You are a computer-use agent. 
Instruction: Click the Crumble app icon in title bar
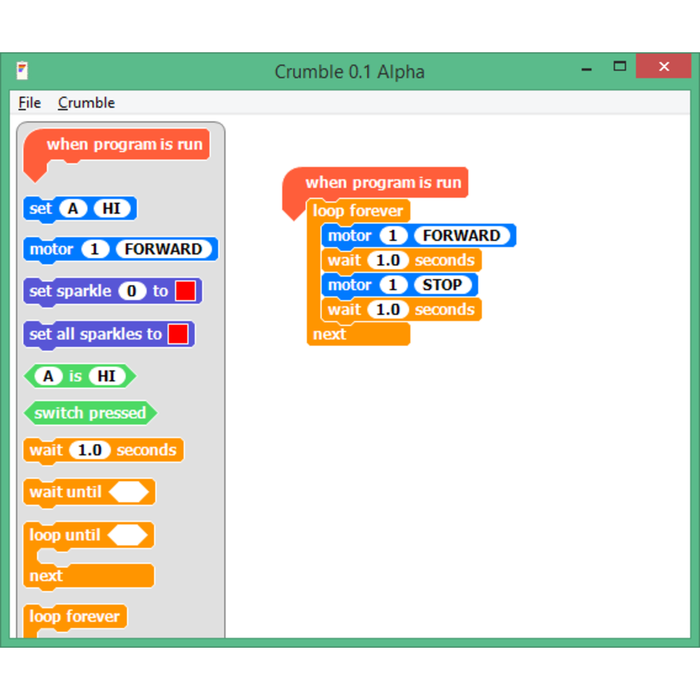click(22, 70)
